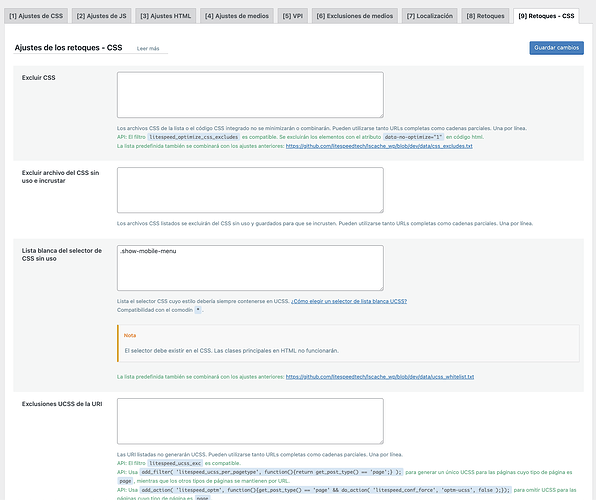The height and width of the screenshot is (500, 596).
Task: Open the [8] Retoques tab
Action: [x=485, y=16]
